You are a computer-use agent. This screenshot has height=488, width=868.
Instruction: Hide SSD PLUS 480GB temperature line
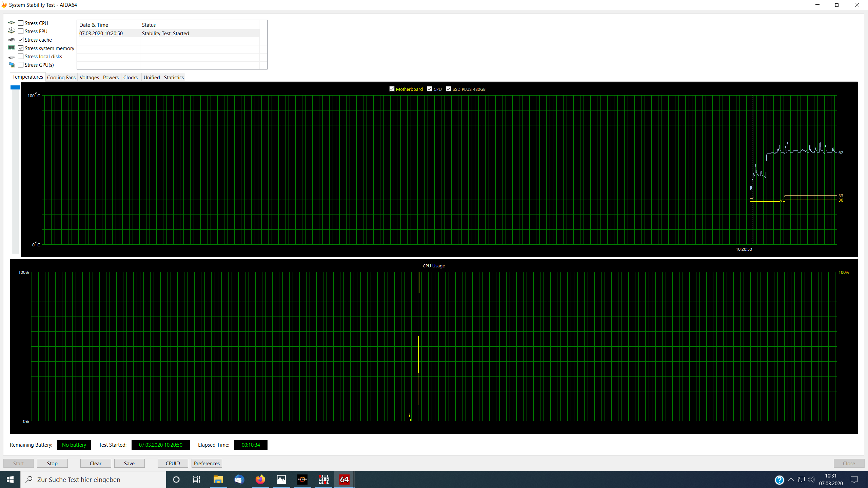pos(449,89)
